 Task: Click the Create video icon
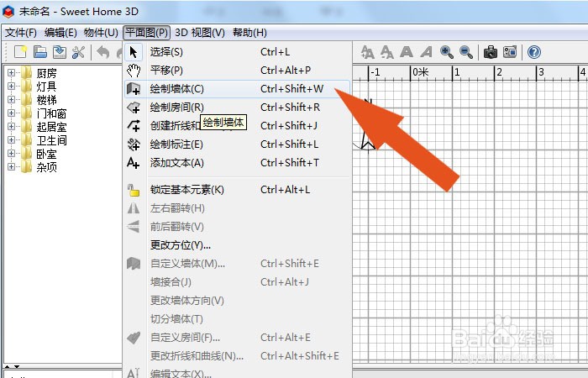click(510, 52)
